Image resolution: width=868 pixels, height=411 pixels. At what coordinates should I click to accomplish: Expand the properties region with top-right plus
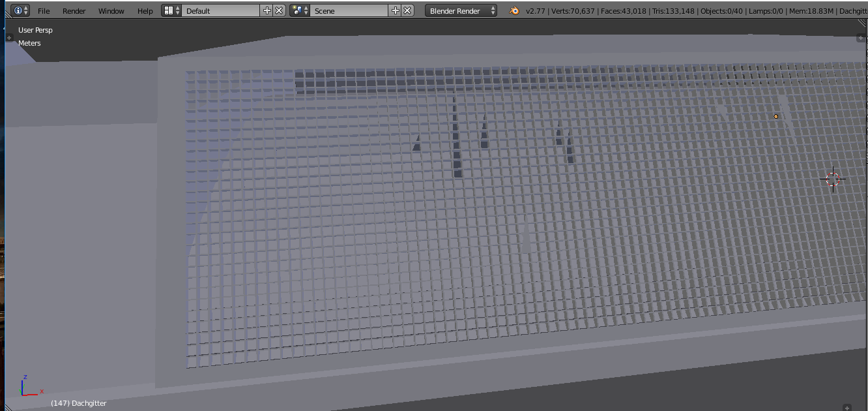coord(860,38)
